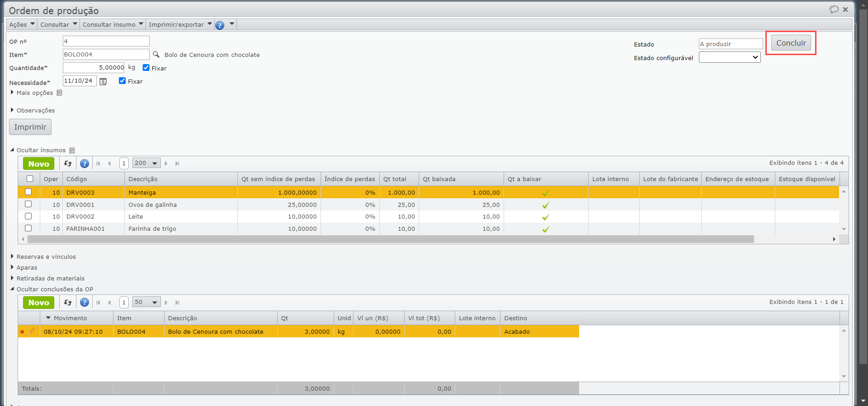The image size is (868, 406).
Task: Open the 200 page-size dropdown in insumos
Action: pyautogui.click(x=146, y=163)
